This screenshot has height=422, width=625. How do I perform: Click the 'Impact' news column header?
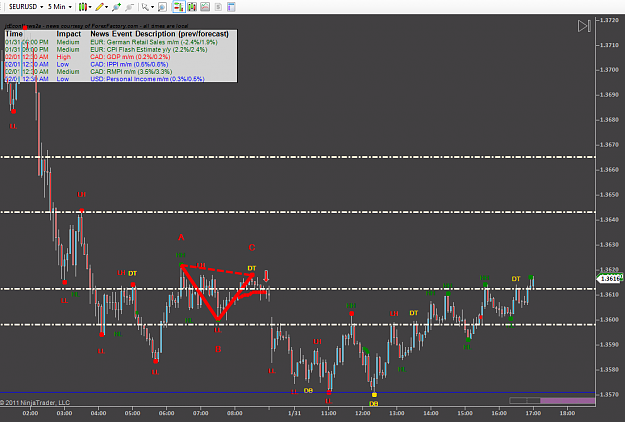click(x=69, y=34)
